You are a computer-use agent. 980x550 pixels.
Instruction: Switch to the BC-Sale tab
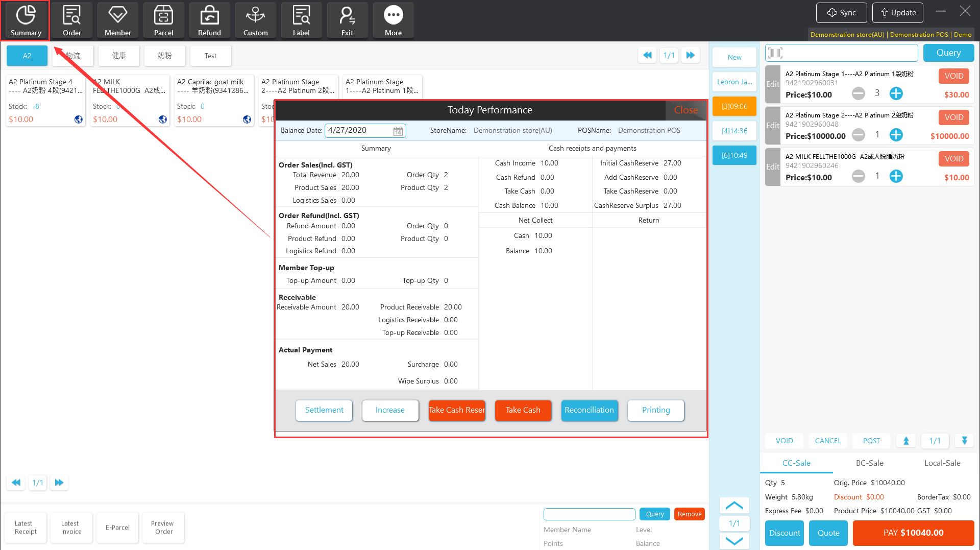869,463
